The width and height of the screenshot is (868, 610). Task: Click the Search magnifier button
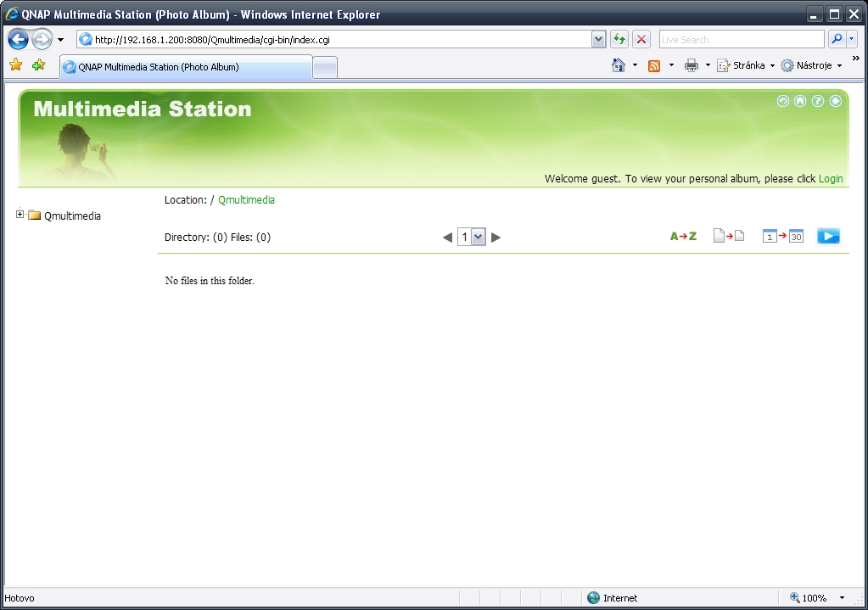[x=837, y=39]
